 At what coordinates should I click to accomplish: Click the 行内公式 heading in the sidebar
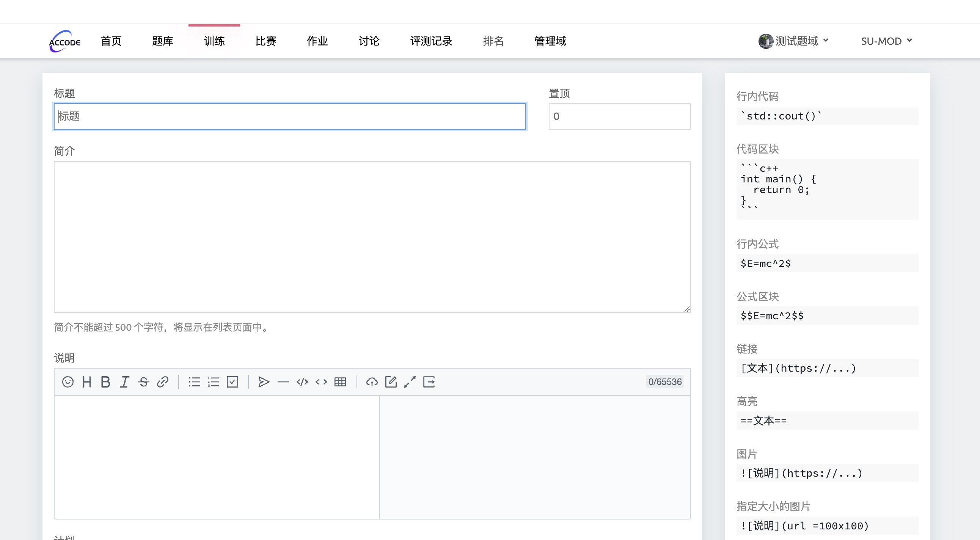point(757,244)
